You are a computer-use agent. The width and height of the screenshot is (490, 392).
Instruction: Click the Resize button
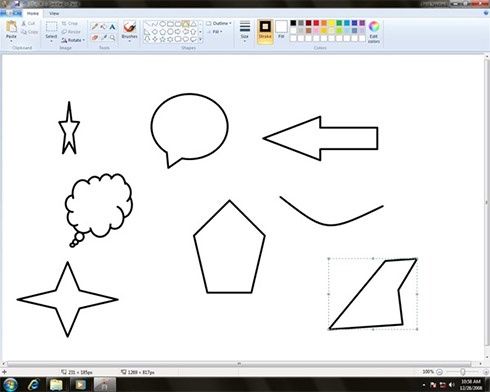point(71,32)
